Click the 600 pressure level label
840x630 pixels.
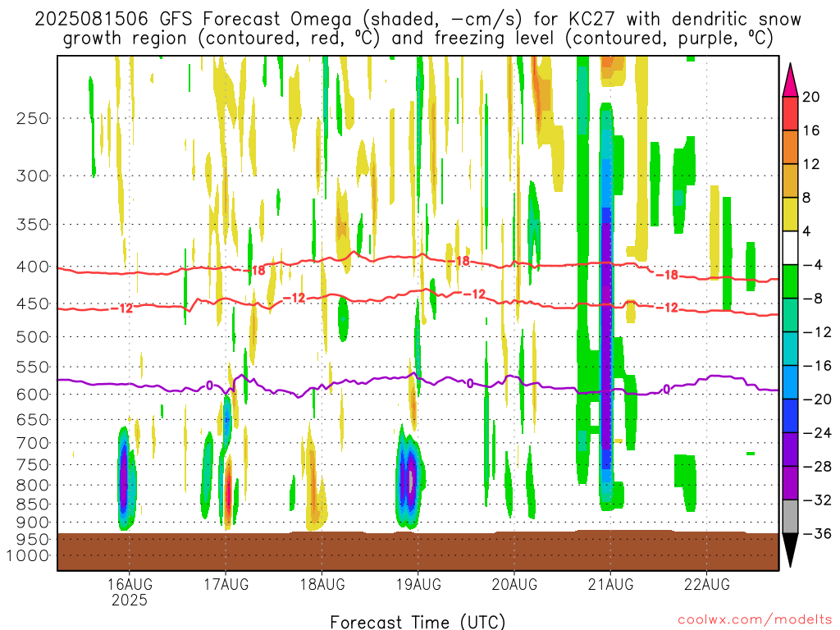click(33, 395)
